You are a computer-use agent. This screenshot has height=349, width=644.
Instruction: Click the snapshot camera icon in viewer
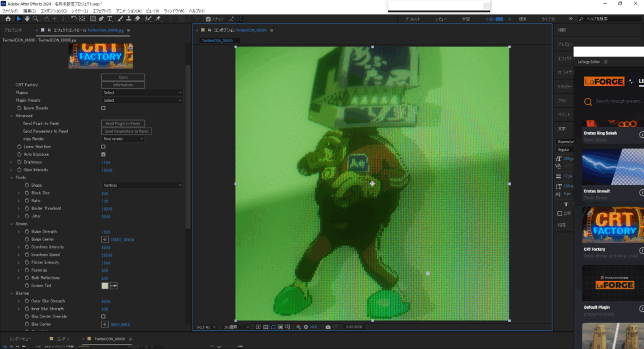click(328, 327)
